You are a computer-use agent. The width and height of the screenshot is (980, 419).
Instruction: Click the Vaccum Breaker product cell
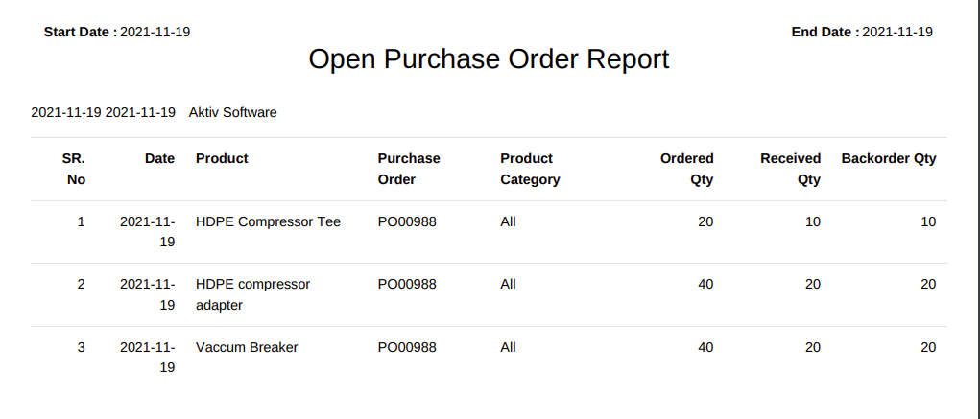tap(247, 347)
